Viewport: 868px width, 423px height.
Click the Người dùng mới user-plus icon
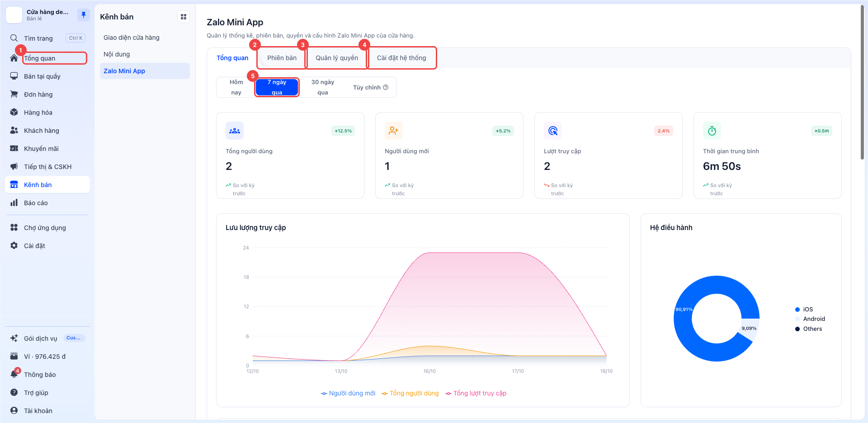[x=394, y=131]
